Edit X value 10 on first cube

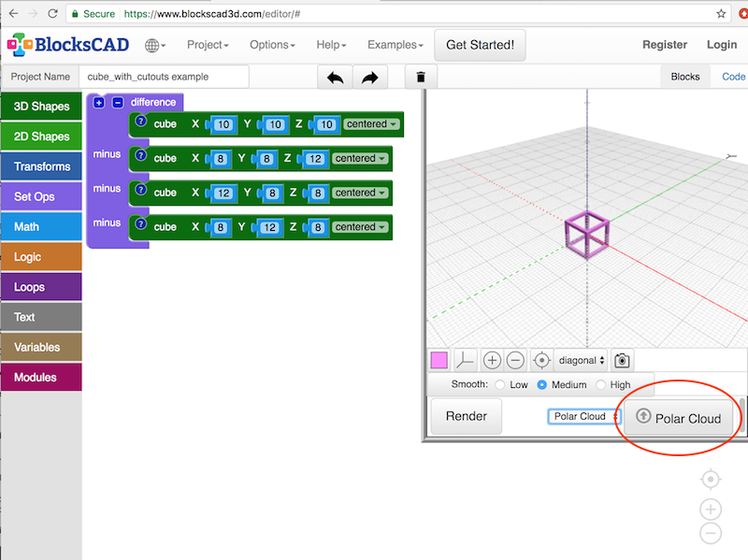point(223,124)
